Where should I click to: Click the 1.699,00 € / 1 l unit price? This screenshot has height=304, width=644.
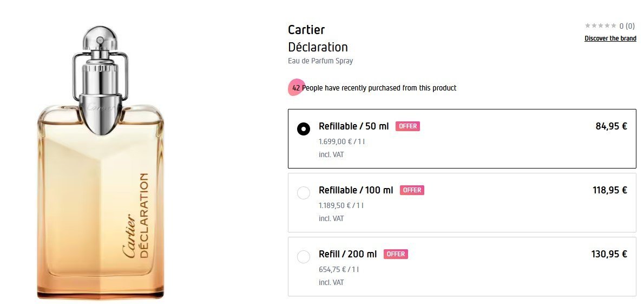click(341, 141)
